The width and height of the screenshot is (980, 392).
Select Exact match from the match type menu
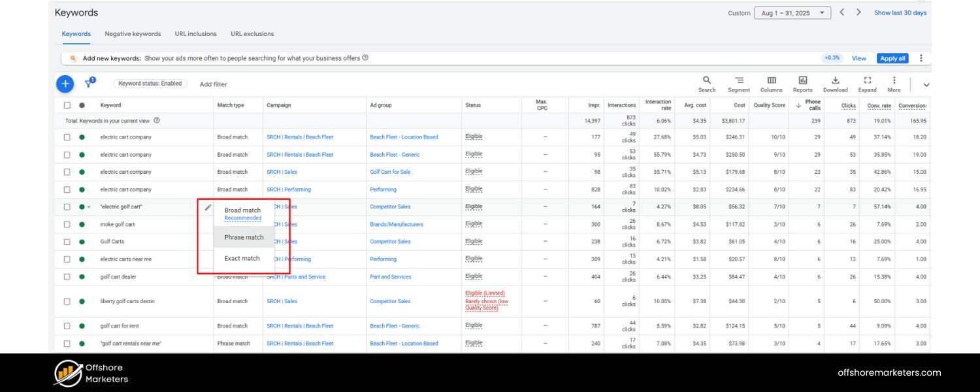point(242,258)
